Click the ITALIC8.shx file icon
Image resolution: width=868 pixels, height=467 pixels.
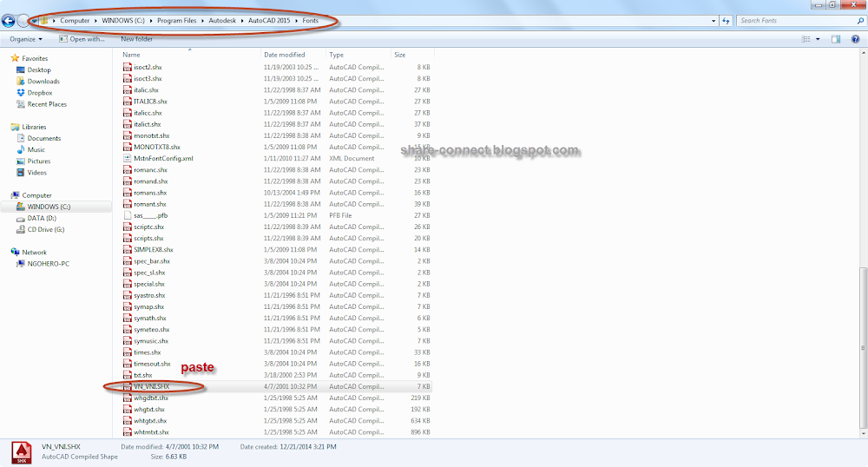click(128, 102)
